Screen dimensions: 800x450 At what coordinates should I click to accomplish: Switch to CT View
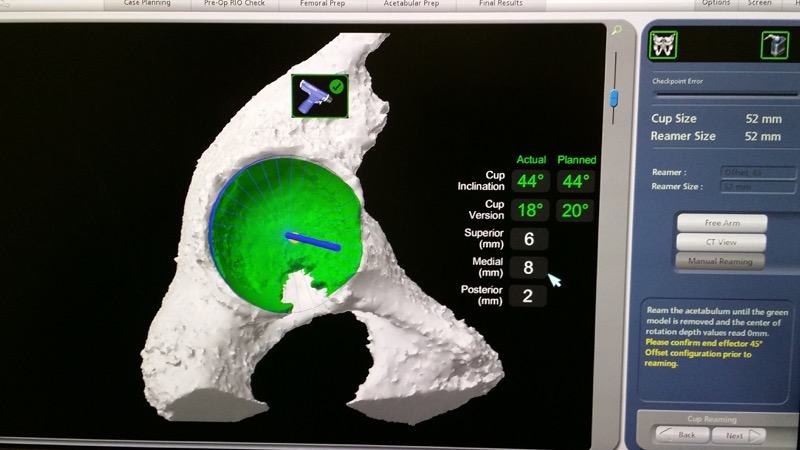click(721, 242)
